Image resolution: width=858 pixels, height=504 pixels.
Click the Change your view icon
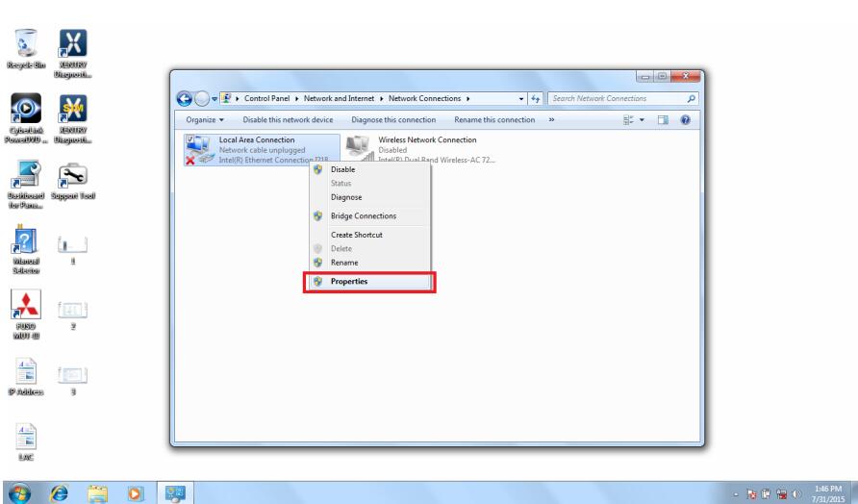click(x=628, y=120)
